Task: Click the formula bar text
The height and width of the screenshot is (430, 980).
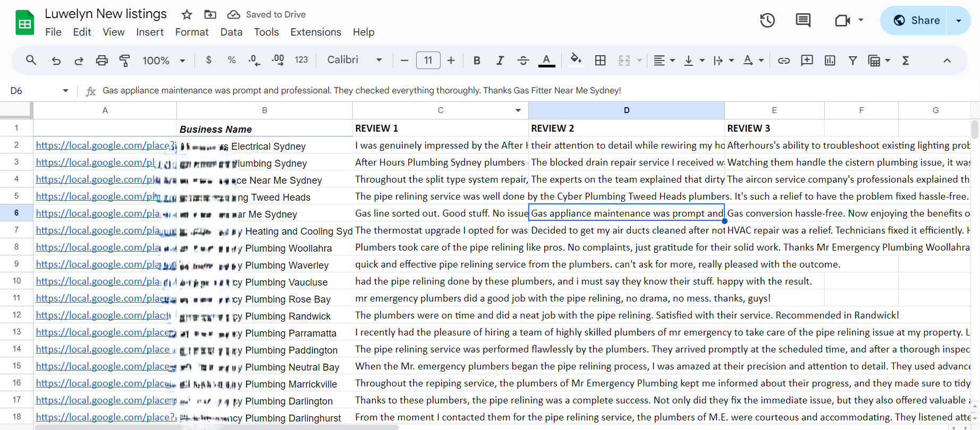Action: coord(361,91)
